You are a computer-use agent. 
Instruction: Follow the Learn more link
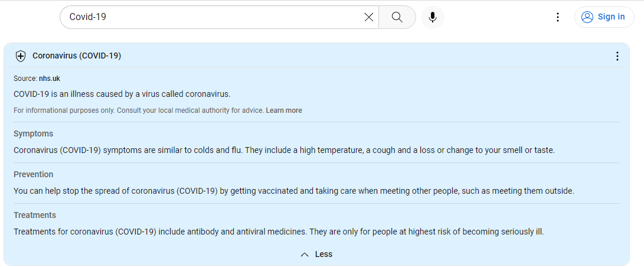click(284, 110)
